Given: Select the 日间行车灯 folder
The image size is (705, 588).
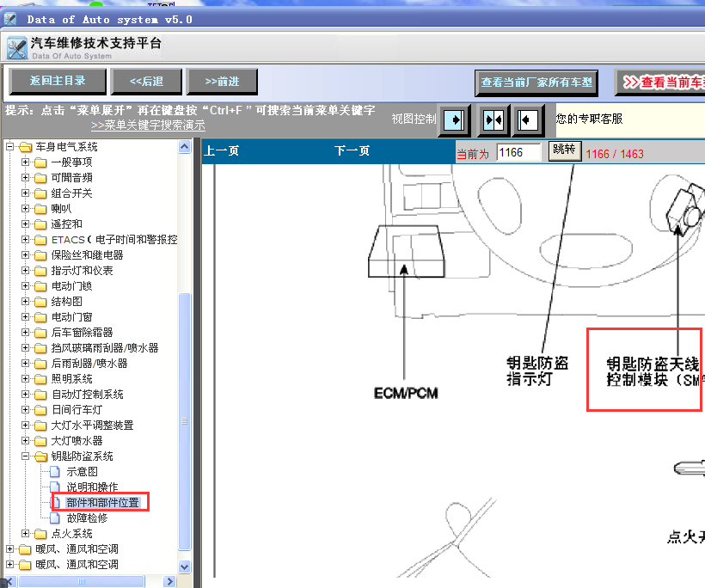Looking at the screenshot, I should click(77, 410).
